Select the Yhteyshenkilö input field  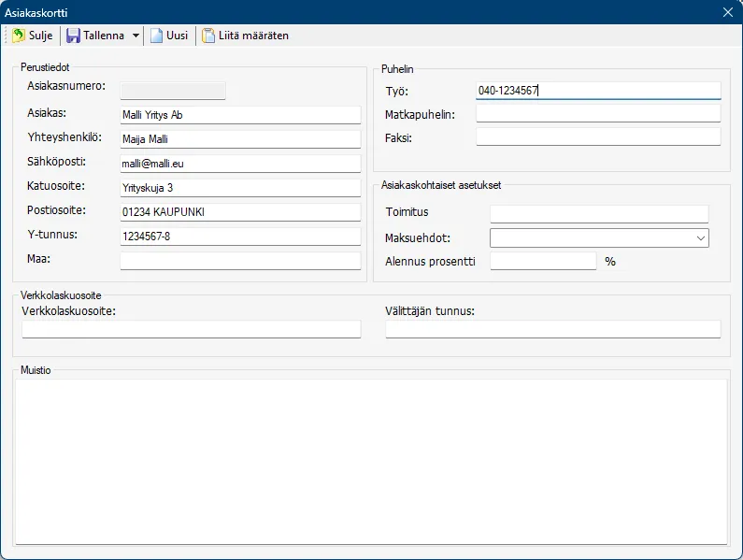[240, 139]
